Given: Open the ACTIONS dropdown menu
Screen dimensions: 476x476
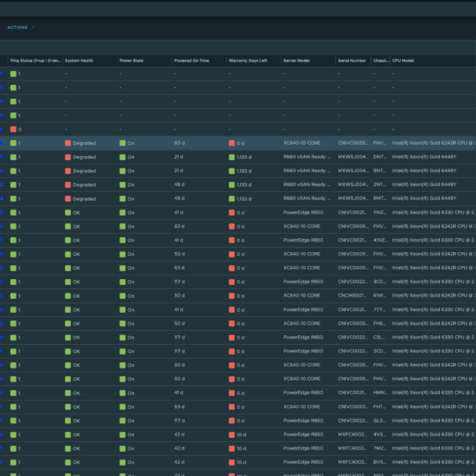Looking at the screenshot, I should pyautogui.click(x=21, y=27).
